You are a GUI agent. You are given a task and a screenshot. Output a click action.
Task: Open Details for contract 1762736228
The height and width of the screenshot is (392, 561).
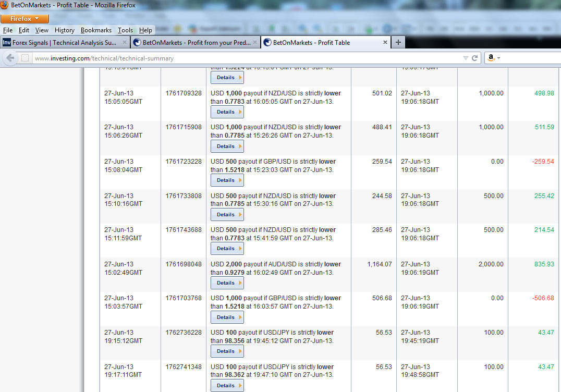click(x=227, y=351)
